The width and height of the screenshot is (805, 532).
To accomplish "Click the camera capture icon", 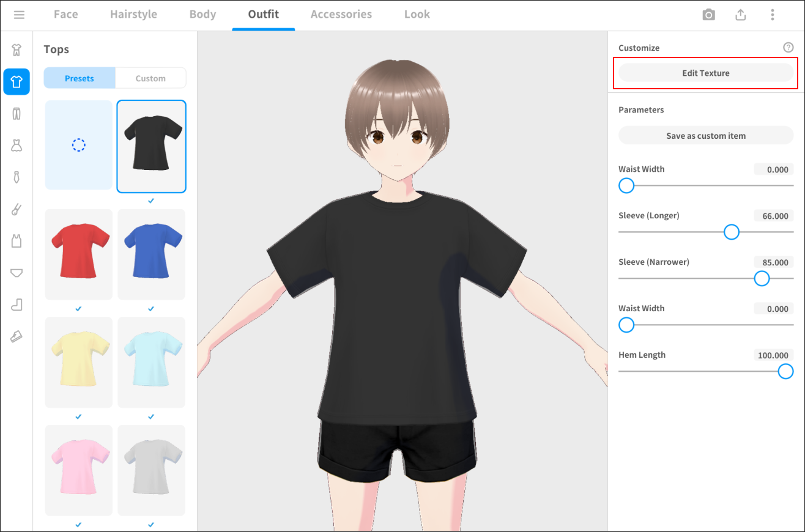I will click(x=708, y=15).
